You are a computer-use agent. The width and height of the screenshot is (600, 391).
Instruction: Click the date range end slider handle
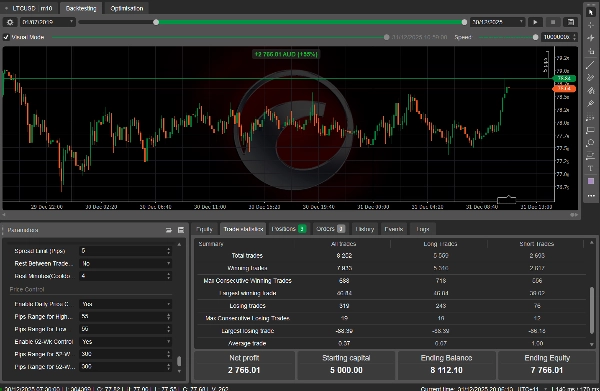click(464, 22)
